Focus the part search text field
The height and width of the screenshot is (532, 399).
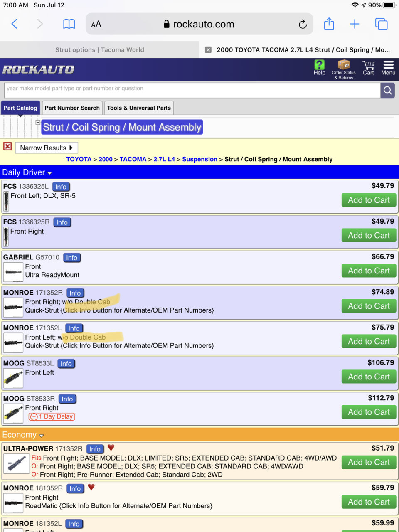click(192, 90)
